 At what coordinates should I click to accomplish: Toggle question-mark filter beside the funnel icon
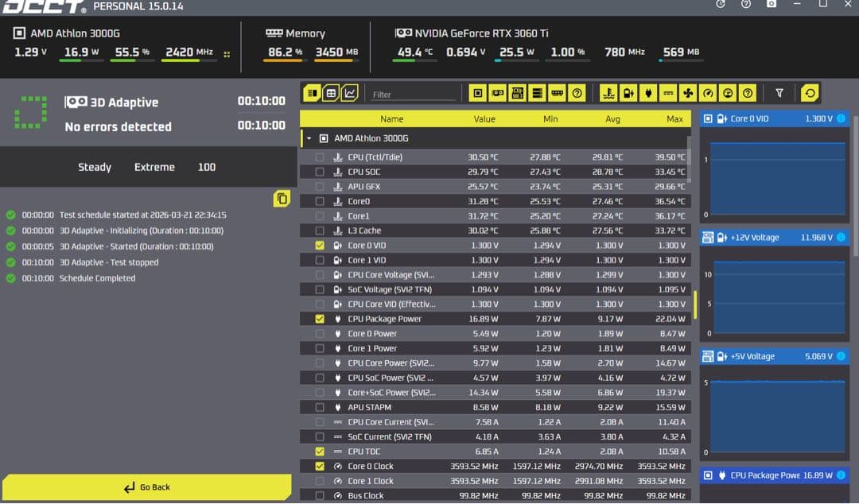[x=747, y=93]
